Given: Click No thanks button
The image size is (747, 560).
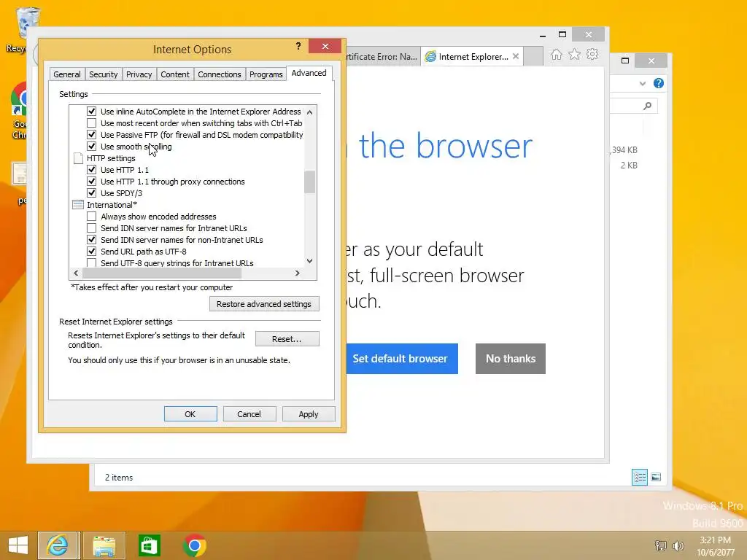Looking at the screenshot, I should point(510,359).
